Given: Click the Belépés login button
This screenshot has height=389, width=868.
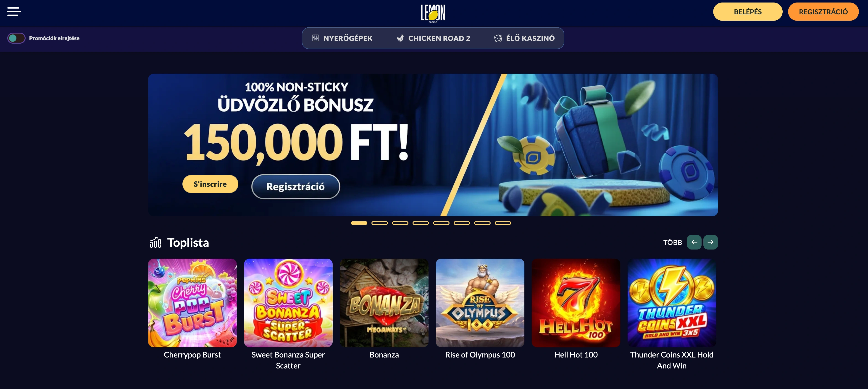Looking at the screenshot, I should [x=748, y=12].
